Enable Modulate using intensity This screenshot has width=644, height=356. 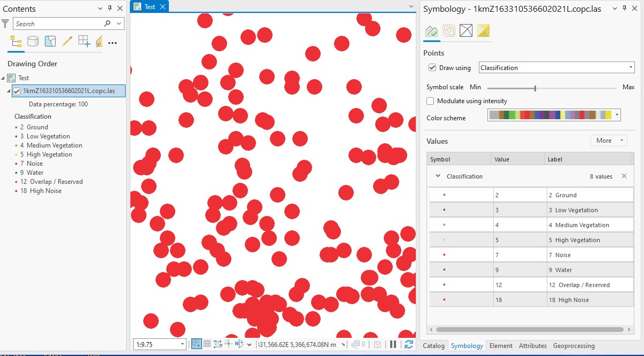point(430,101)
